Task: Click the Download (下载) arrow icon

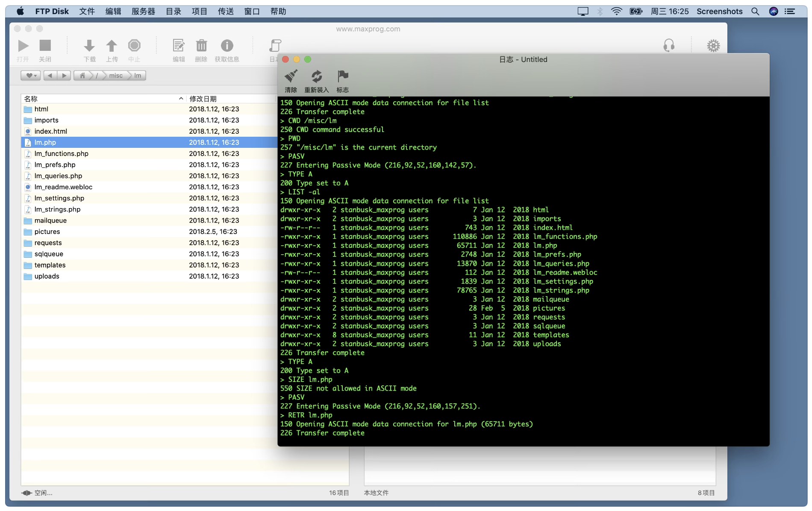Action: [89, 46]
